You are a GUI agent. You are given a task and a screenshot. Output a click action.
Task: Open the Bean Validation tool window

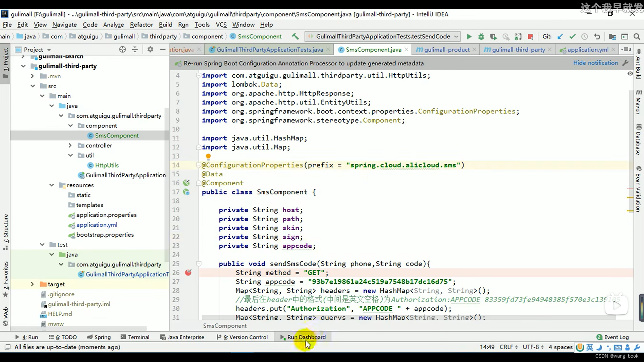click(x=639, y=189)
